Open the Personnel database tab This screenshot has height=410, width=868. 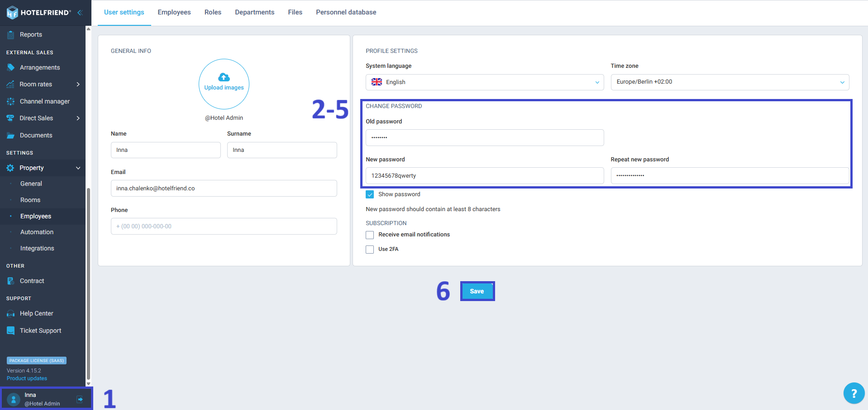(x=346, y=12)
